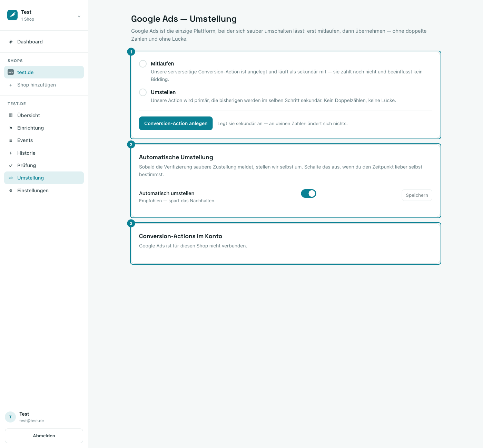Click the Historie hourglass icon

tap(11, 153)
